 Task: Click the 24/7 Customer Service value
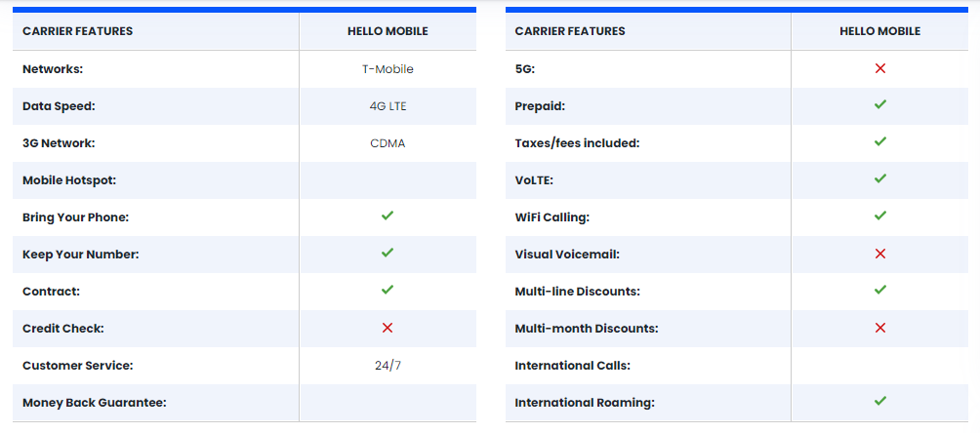(x=388, y=366)
